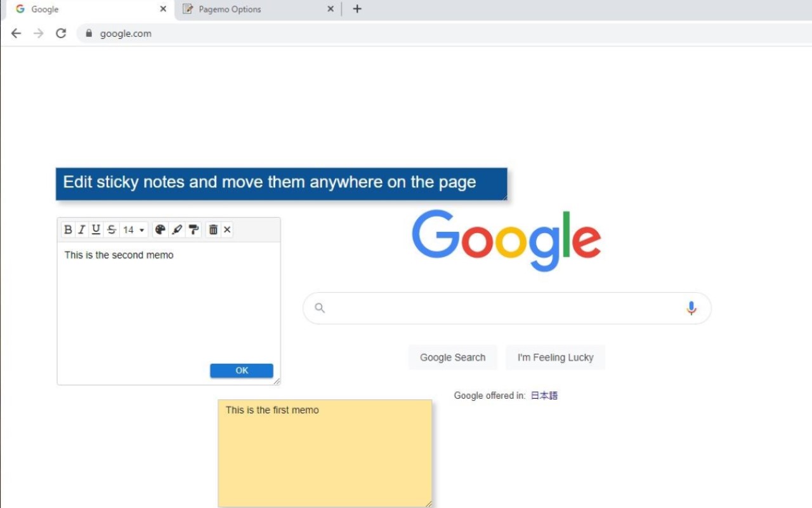Select the Google browser tab

pyautogui.click(x=89, y=10)
